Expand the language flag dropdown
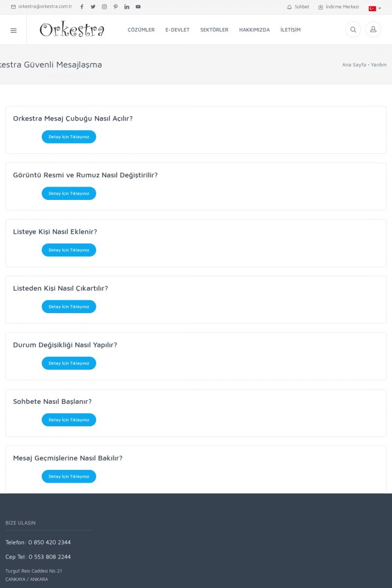392x588 pixels. click(374, 8)
